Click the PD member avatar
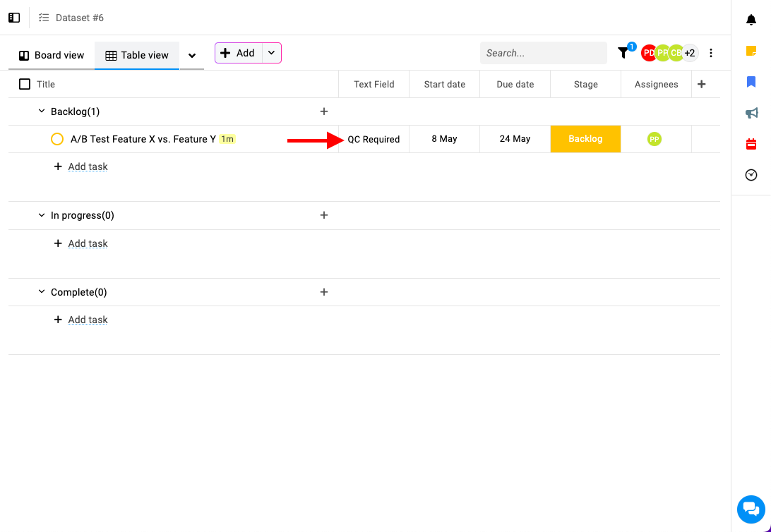Viewport: 771px width, 532px height. [x=648, y=53]
